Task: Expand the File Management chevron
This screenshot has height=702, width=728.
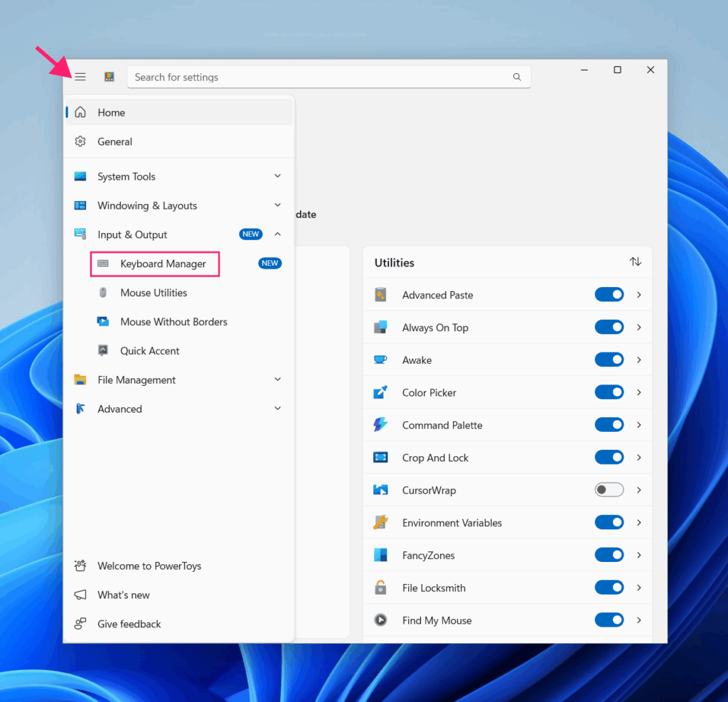Action: (278, 379)
